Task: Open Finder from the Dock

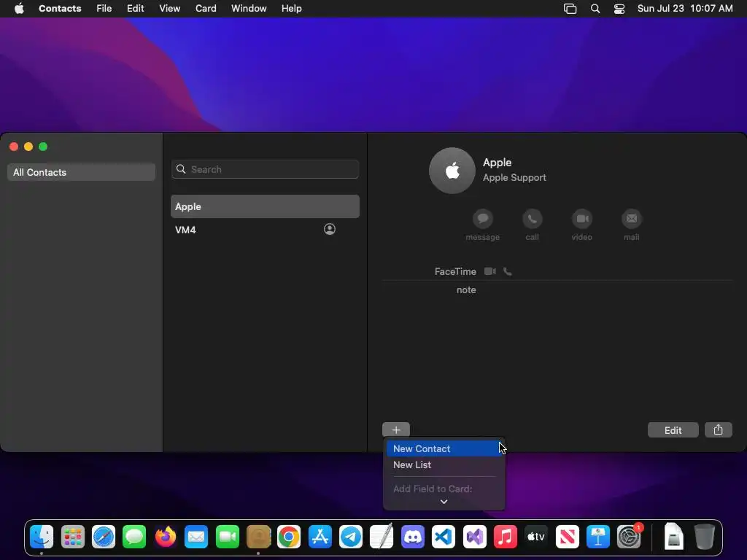Action: [42, 537]
